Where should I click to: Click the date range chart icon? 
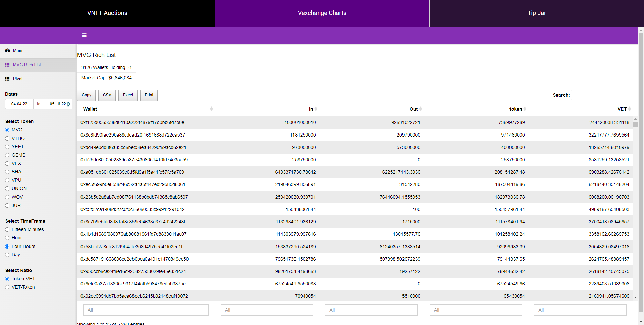(x=69, y=104)
